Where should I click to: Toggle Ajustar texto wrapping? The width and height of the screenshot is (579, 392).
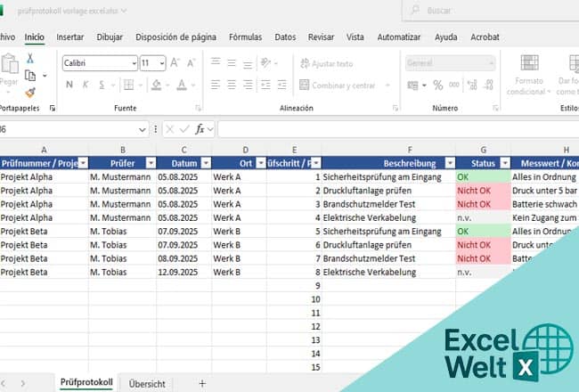pyautogui.click(x=326, y=63)
